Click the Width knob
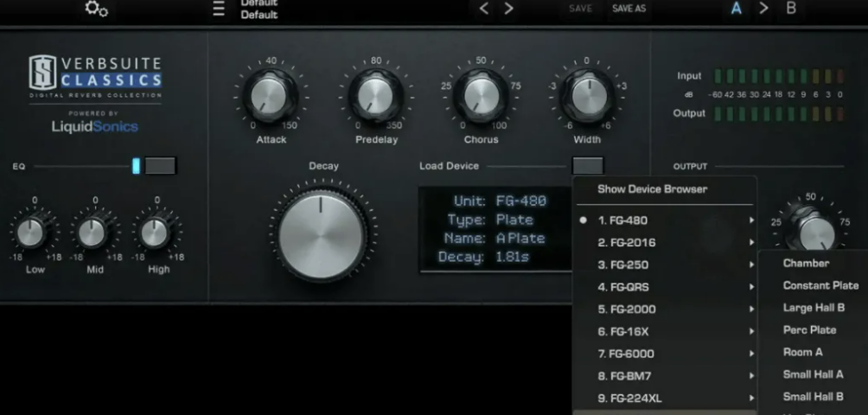 [x=589, y=96]
